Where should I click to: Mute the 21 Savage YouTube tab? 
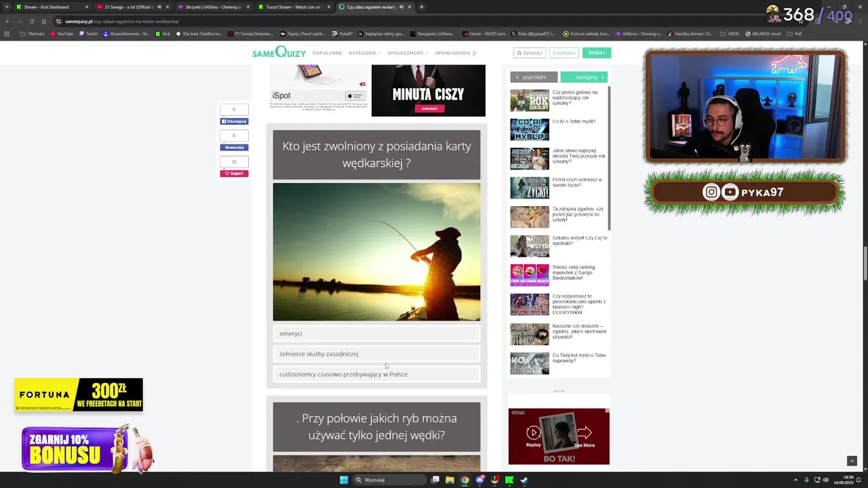pyautogui.click(x=159, y=7)
